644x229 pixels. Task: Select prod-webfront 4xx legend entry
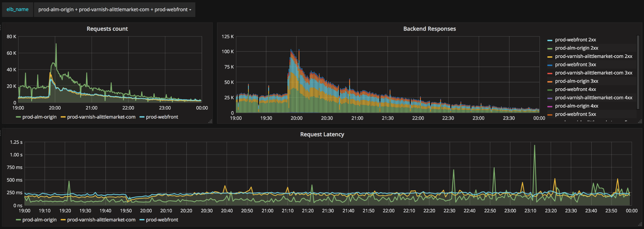(x=575, y=89)
